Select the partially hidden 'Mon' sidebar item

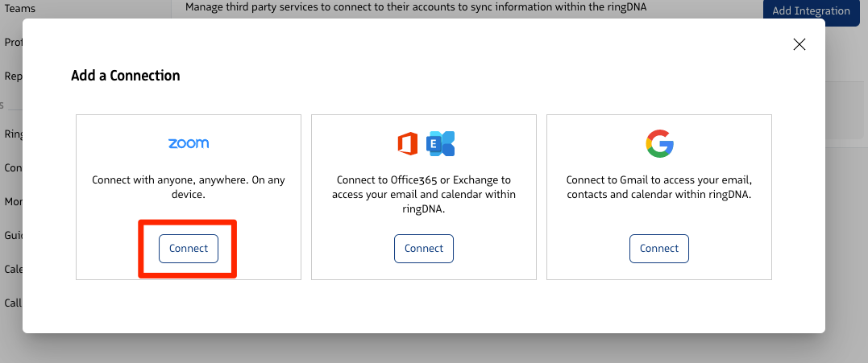pyautogui.click(x=13, y=202)
